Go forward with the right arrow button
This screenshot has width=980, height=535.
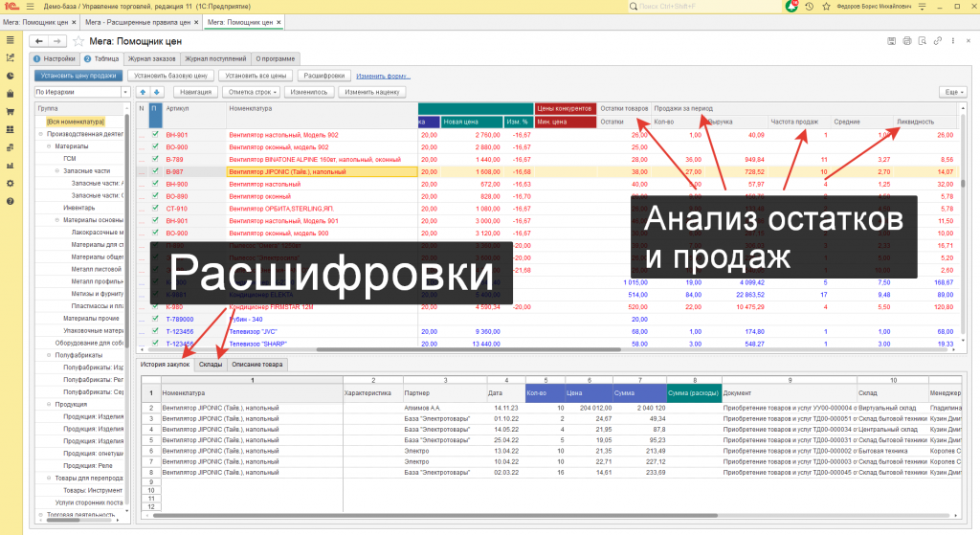(x=56, y=41)
